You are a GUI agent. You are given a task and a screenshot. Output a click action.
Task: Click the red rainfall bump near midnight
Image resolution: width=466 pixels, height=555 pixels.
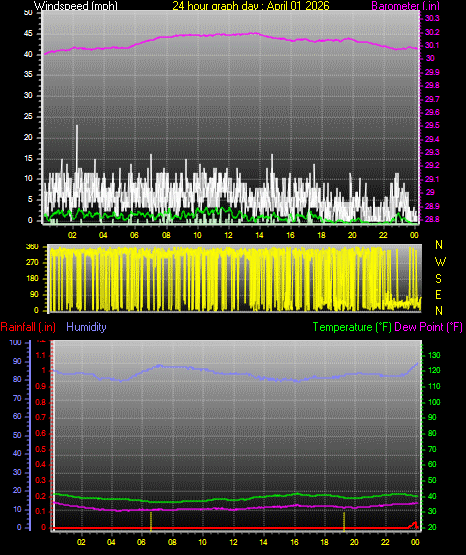414,525
